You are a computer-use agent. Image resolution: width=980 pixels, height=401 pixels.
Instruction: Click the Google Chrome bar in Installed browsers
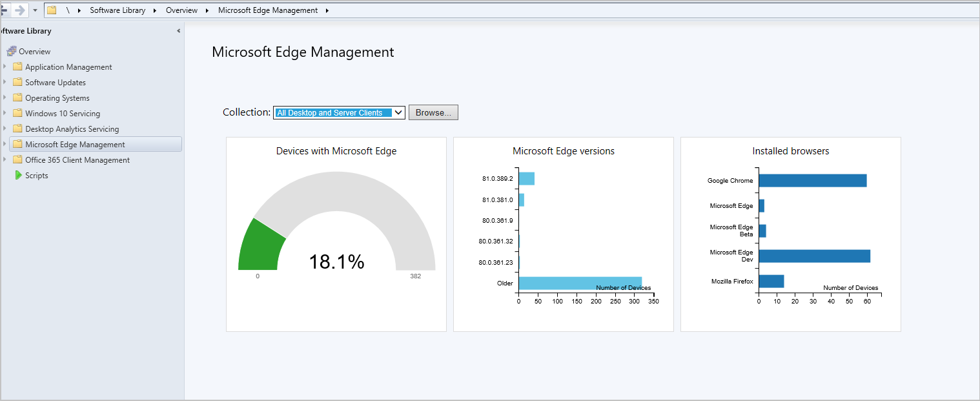point(812,180)
